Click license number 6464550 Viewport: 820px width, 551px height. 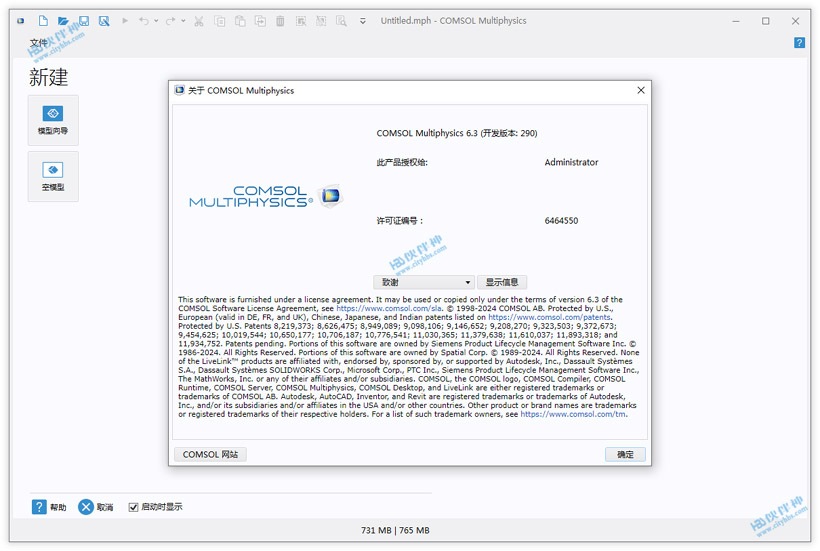[x=561, y=221]
